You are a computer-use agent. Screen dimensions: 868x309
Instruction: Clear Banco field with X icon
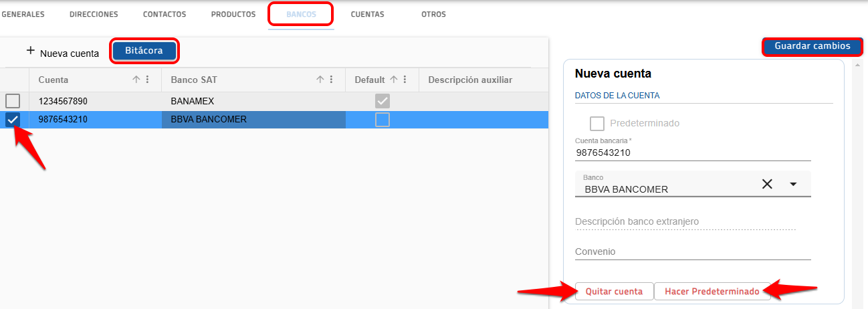[x=767, y=185]
